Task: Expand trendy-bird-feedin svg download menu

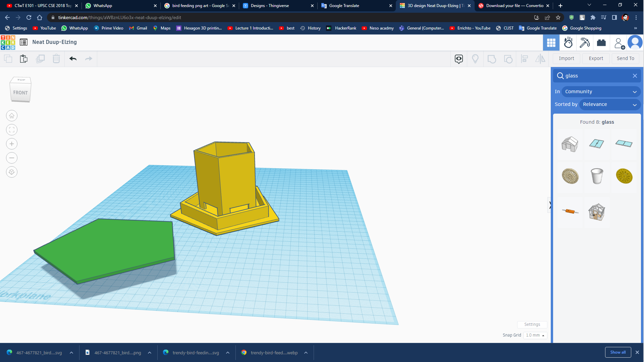Action: pos(228,353)
